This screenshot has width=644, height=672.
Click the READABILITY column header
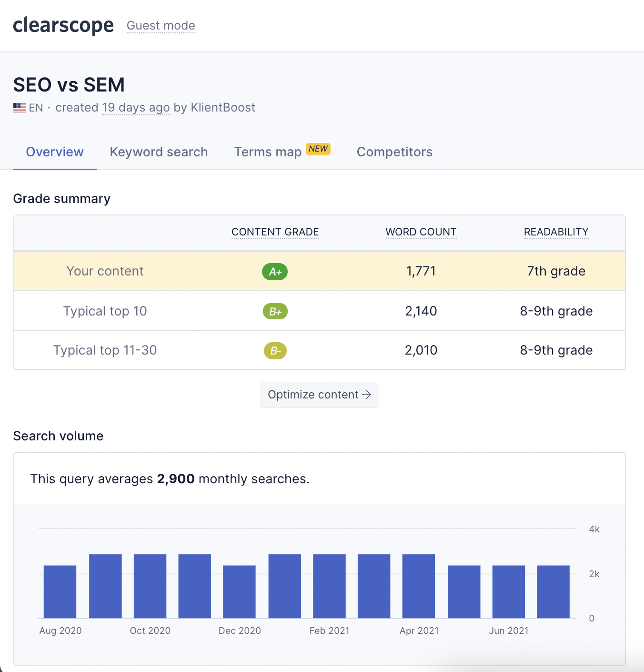(556, 232)
